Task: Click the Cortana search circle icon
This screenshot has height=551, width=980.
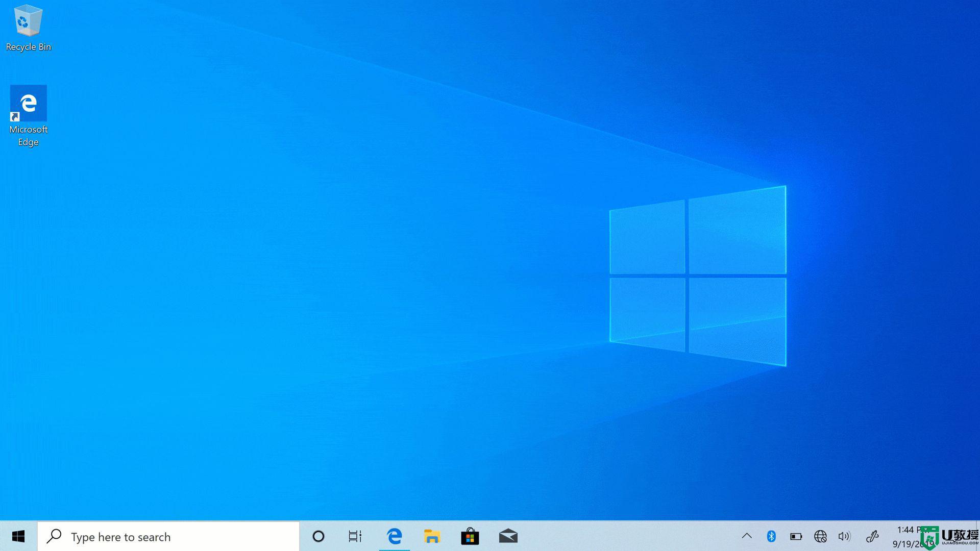Action: point(317,536)
